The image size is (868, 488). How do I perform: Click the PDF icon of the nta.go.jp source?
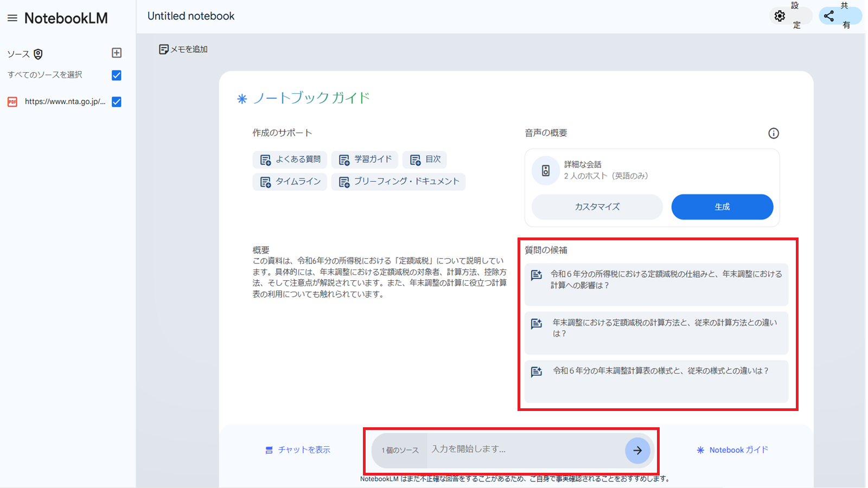click(12, 101)
